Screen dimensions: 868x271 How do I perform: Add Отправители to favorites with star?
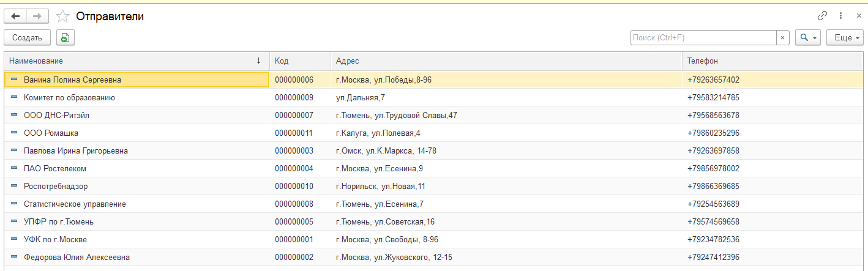[62, 17]
